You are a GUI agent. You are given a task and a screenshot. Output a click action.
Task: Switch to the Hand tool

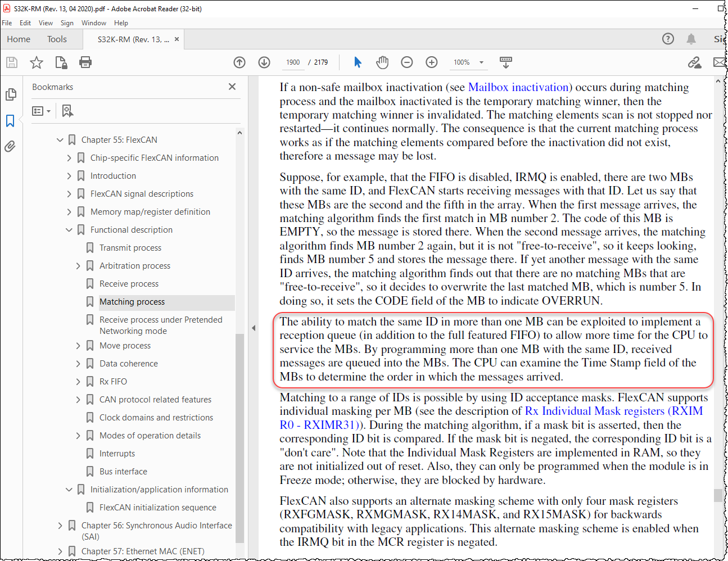(382, 62)
